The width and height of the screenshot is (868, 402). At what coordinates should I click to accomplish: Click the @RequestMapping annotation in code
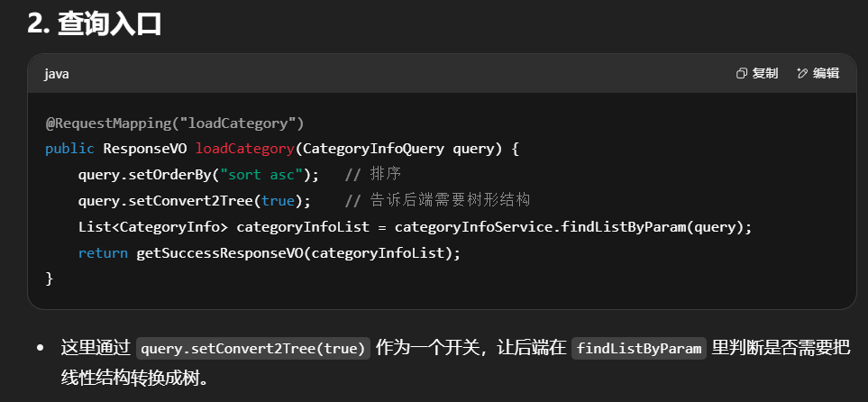point(102,123)
